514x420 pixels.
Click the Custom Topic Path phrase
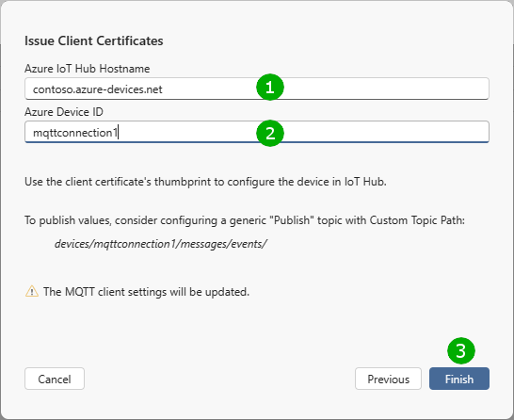pyautogui.click(x=417, y=220)
